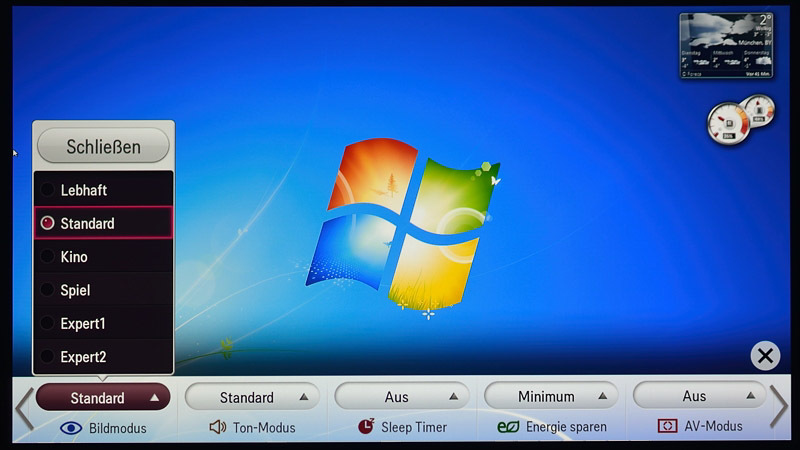Select the Lebhaft radio button

47,190
